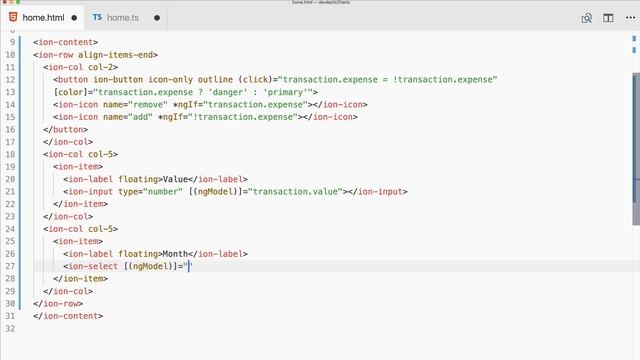Click the HTML5 file icon on home.html tab

[x=13, y=17]
